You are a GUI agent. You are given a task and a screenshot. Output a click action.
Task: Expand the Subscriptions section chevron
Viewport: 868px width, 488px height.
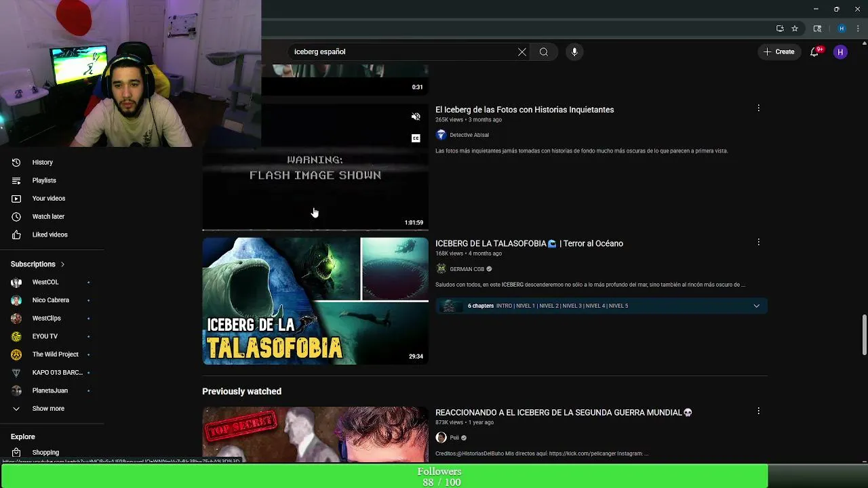[x=62, y=264]
